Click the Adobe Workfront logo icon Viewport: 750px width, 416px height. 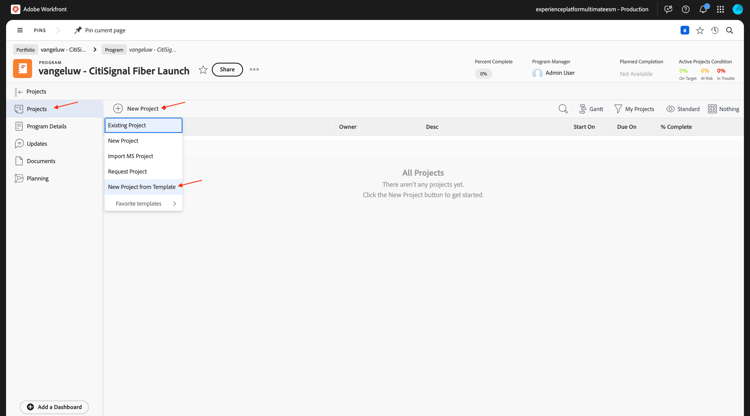(15, 9)
